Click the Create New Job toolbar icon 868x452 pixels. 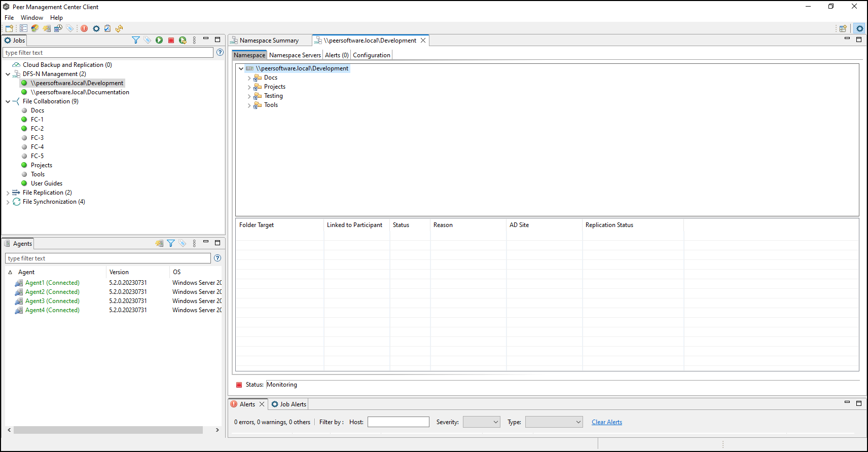(9, 28)
